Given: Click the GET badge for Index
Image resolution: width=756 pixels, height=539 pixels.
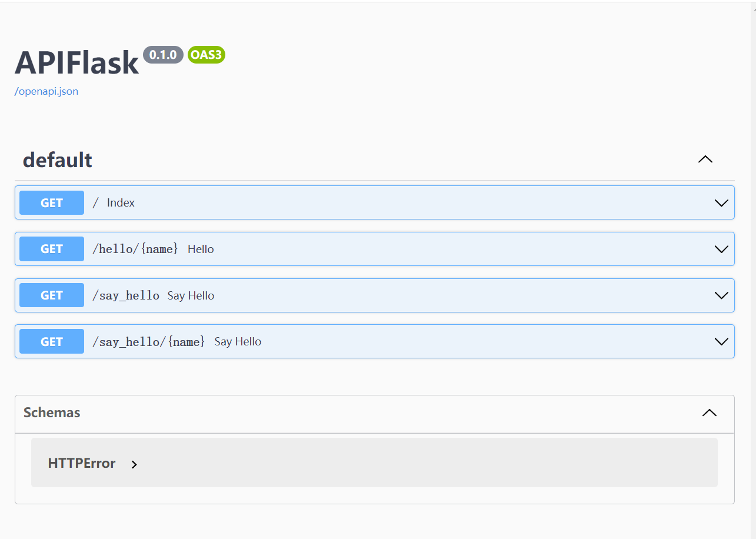Looking at the screenshot, I should [x=52, y=203].
